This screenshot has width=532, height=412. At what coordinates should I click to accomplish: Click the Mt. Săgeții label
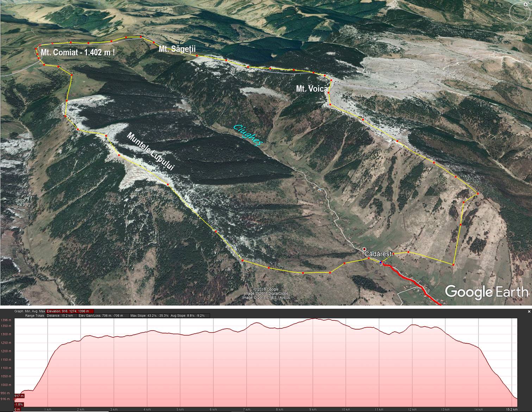coord(177,49)
